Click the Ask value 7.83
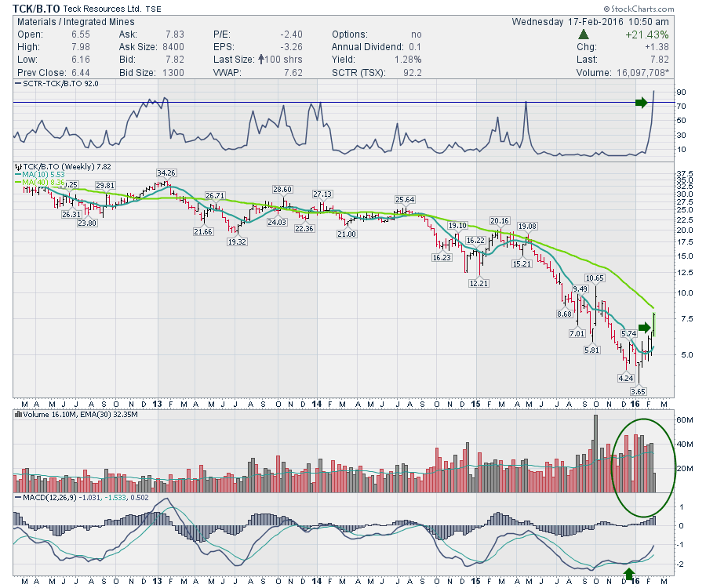Viewport: 706px width, 588px height. tap(175, 34)
